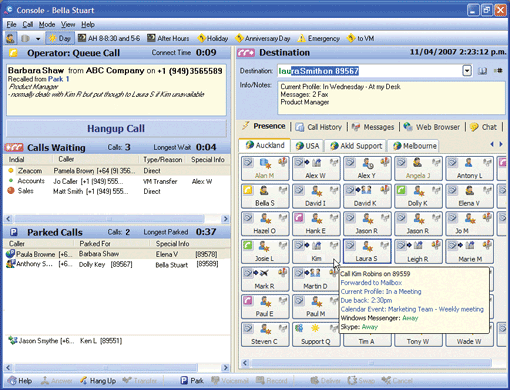Screen dimensions: 510x390
Task: Select Josie L presence tile
Action: (265, 251)
